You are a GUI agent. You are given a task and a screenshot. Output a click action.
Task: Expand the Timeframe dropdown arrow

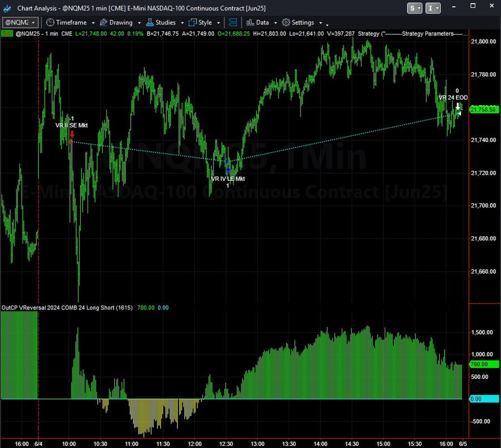93,23
